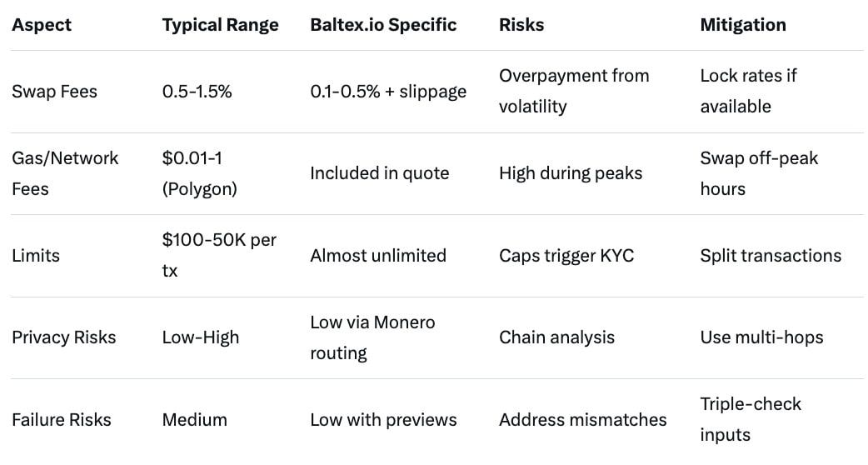The width and height of the screenshot is (868, 465).
Task: Select the Use multi-hops cell
Action: [761, 337]
